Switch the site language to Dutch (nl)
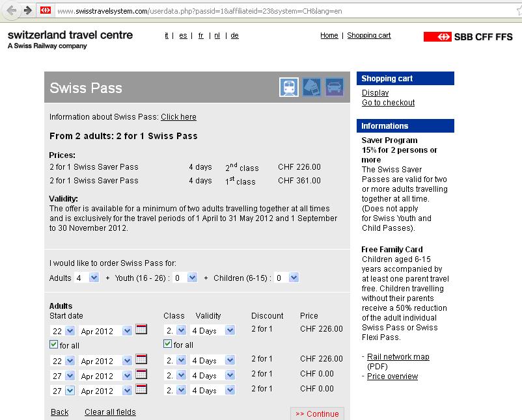Viewport: 522px width, 420px height. (x=217, y=35)
